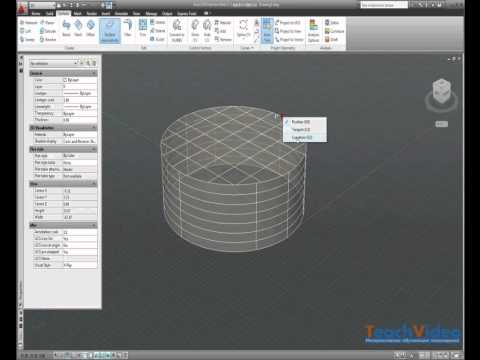Click the Hide CV tool
The image size is (480, 360).
pos(207,30)
